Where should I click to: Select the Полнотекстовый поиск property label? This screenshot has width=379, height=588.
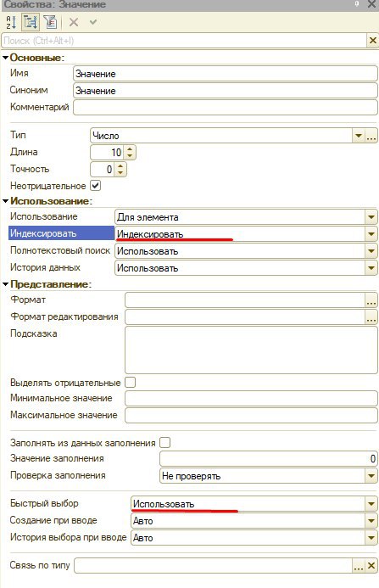click(x=60, y=250)
